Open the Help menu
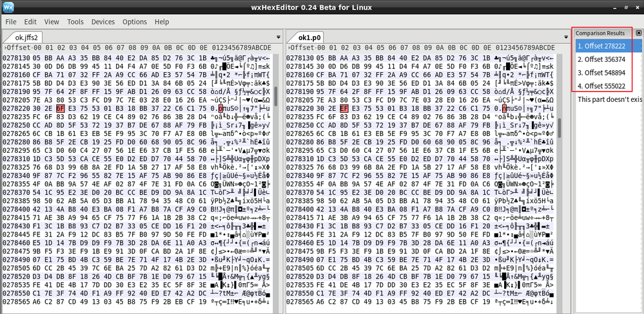Image resolution: width=644 pixels, height=314 pixels. click(x=162, y=22)
